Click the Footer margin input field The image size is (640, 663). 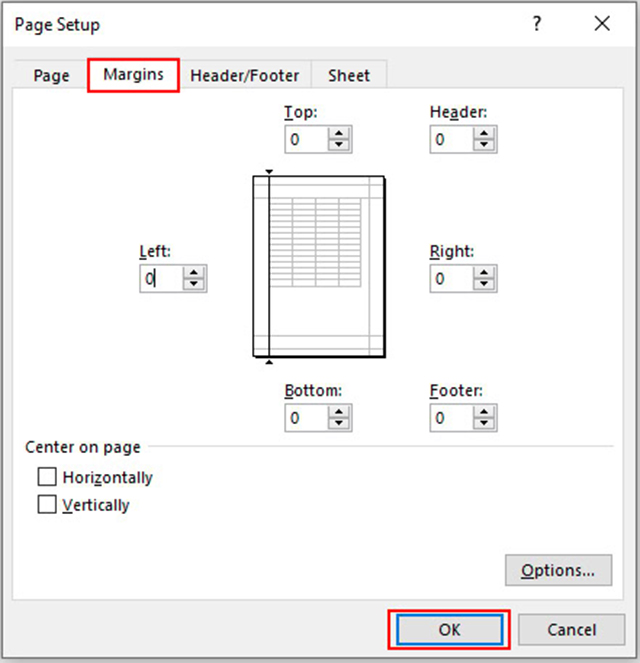point(452,418)
